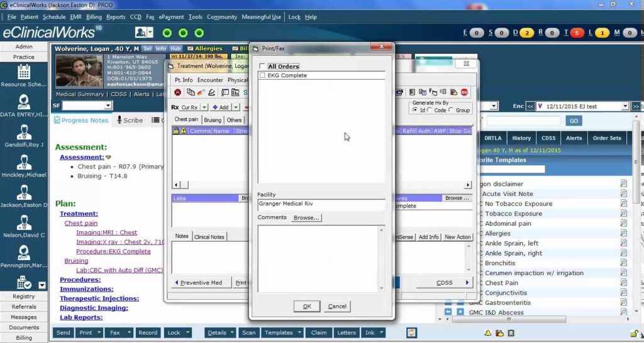Image resolution: width=644 pixels, height=343 pixels.
Task: Click the red DS icon in Treatment toolbar
Action: [x=464, y=92]
